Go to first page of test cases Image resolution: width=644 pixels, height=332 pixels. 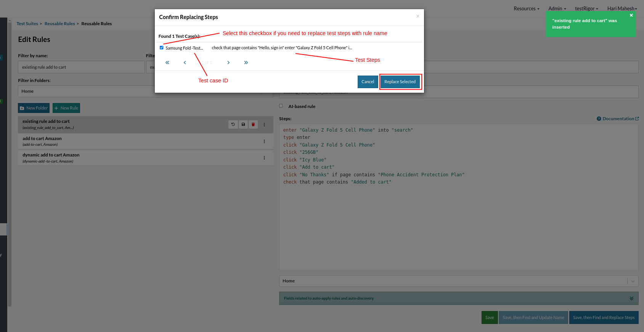tap(167, 63)
